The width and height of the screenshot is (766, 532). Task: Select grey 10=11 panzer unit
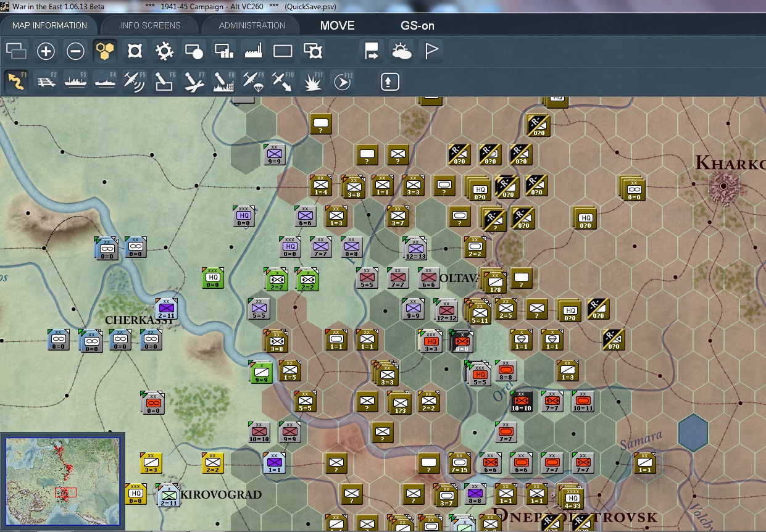click(583, 401)
